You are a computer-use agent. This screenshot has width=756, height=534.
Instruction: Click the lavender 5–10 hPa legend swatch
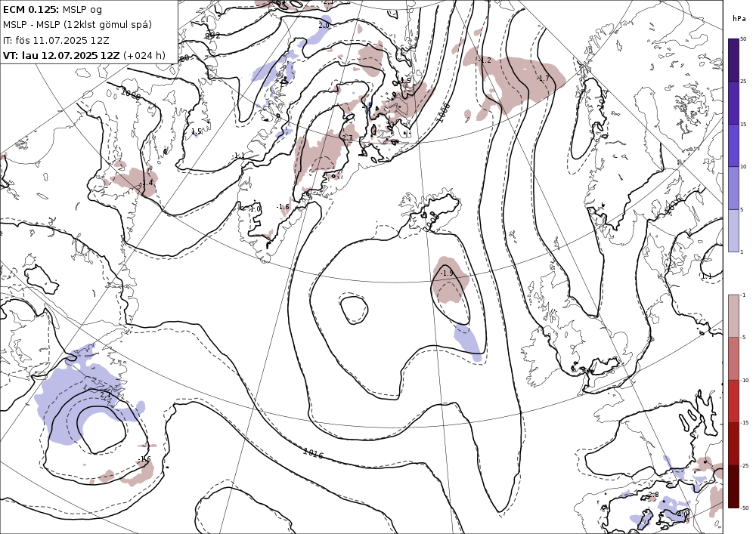pyautogui.click(x=733, y=188)
